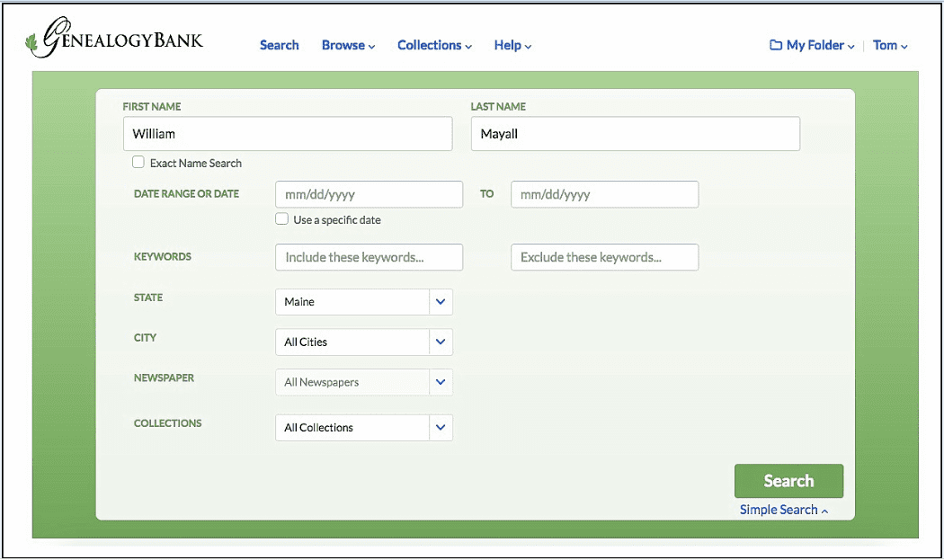
Task: Click the Include these keywords field
Action: tap(369, 257)
